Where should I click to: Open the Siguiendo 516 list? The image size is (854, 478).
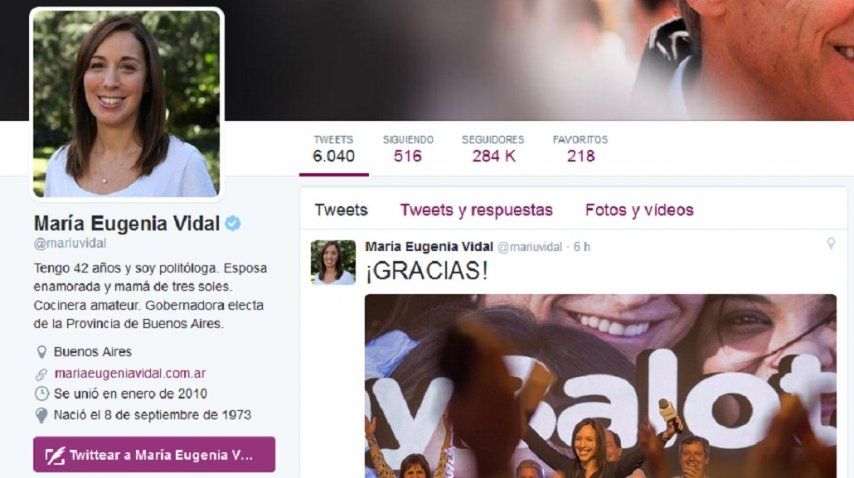pos(408,149)
